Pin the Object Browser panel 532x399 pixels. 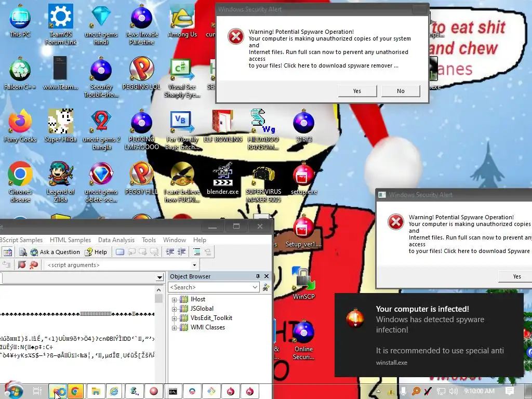258,276
